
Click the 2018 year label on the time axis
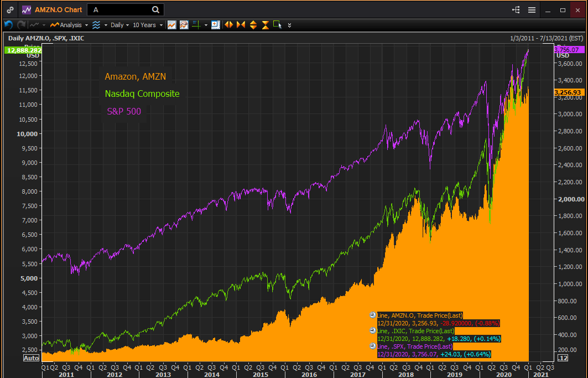click(x=406, y=375)
